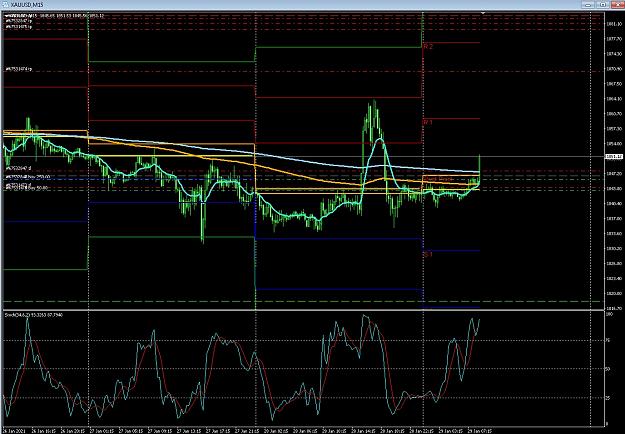Click the Stoch indicator label in subwindow
The height and width of the screenshot is (434, 625).
[34, 315]
